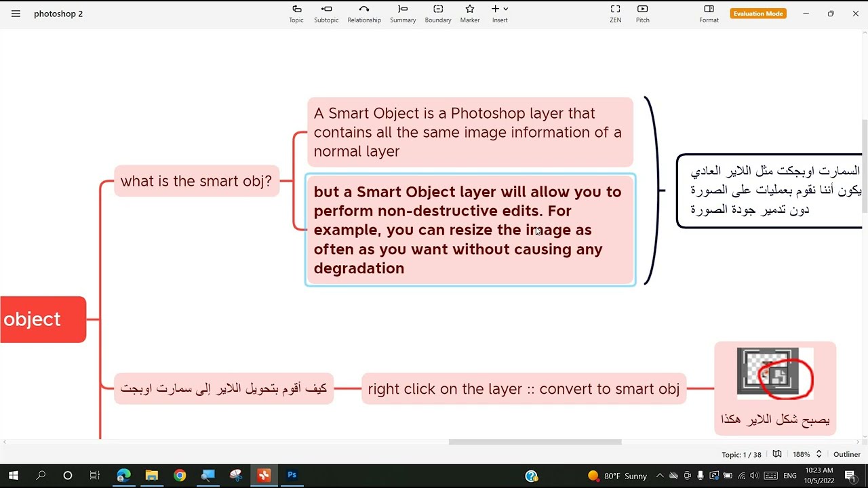Image resolution: width=868 pixels, height=488 pixels.
Task: Add a Summary bracket
Action: [x=403, y=14]
